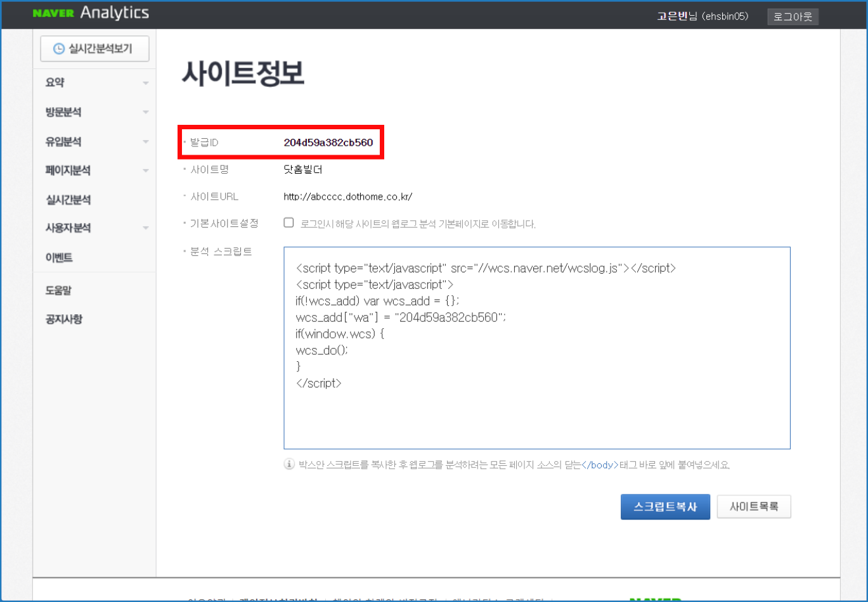Screen dimensions: 868x602
Task: Select the 이벤트 sidebar item
Action: pyautogui.click(x=59, y=257)
